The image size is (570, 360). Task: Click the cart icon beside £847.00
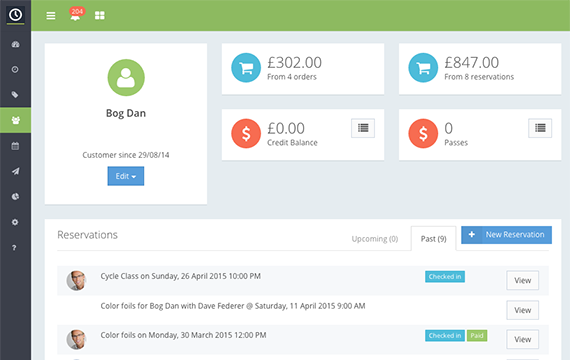pyautogui.click(x=423, y=68)
